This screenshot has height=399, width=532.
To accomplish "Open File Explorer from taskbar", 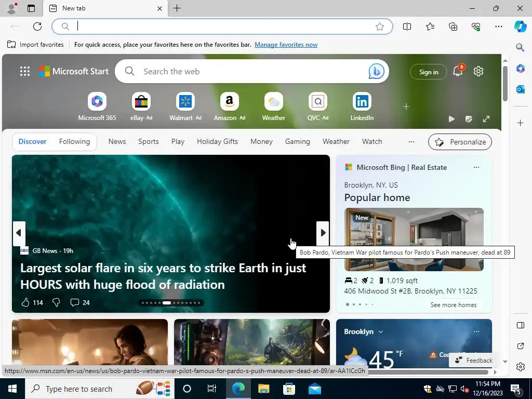I will click(263, 389).
